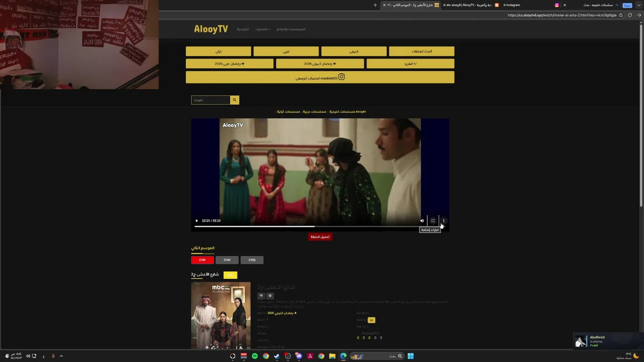Click the مسلسلات تركية breadcrumb link
This screenshot has height=362, width=644.
288,112
